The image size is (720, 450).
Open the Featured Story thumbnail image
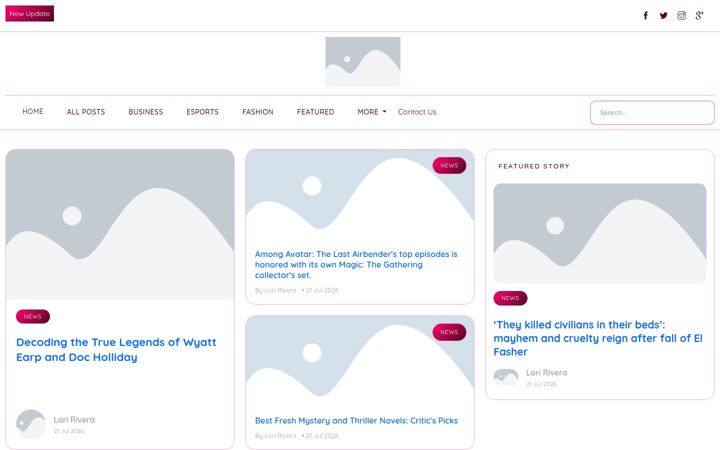pyautogui.click(x=600, y=233)
